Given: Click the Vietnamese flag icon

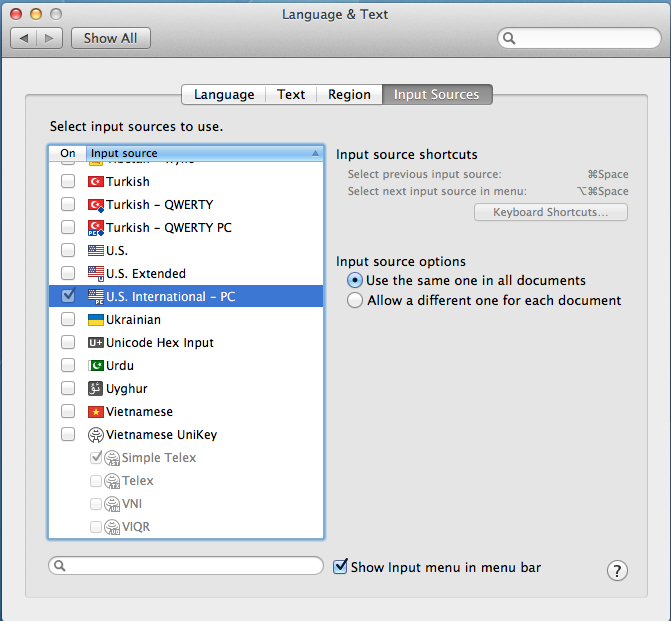Looking at the screenshot, I should tap(96, 412).
